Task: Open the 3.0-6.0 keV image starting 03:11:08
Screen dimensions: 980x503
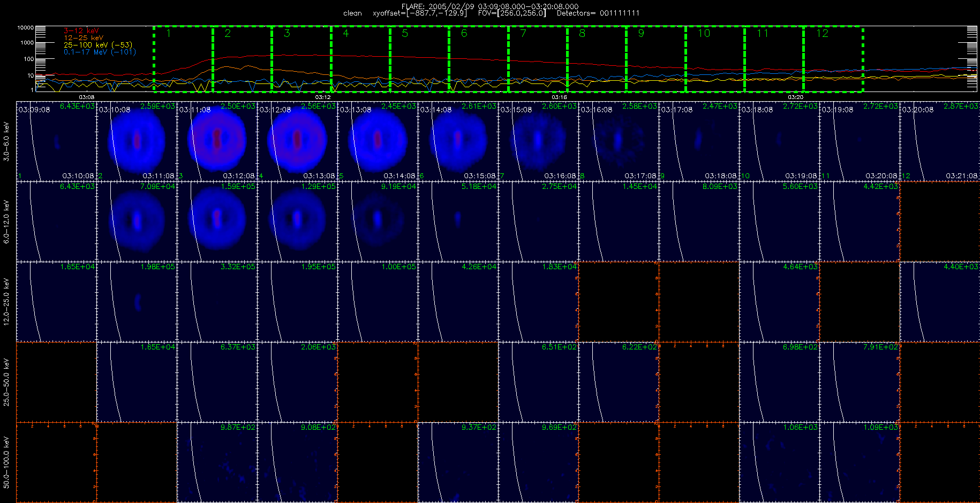Action: (217, 141)
